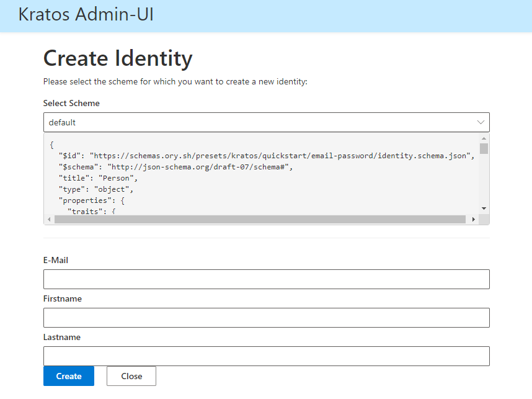This screenshot has width=532, height=399.
Task: Click the Close button
Action: click(x=131, y=376)
